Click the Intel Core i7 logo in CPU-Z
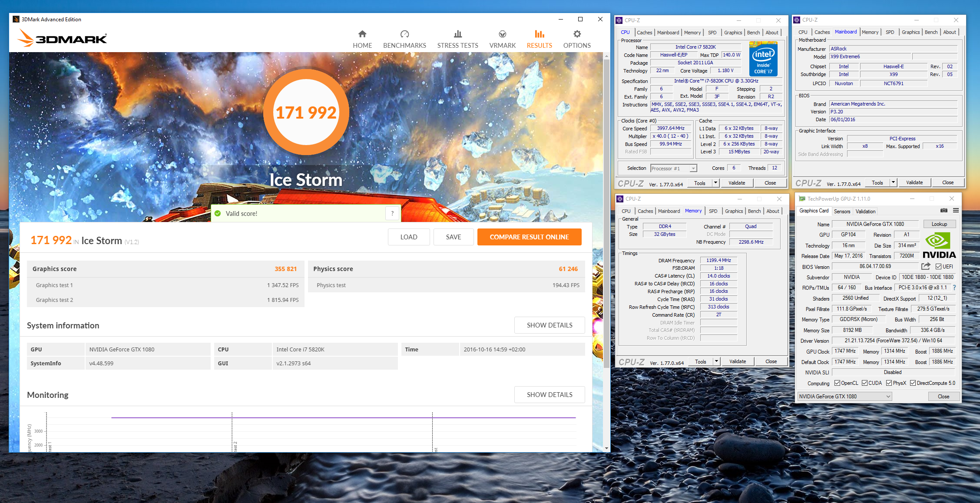The width and height of the screenshot is (980, 503). 763,59
